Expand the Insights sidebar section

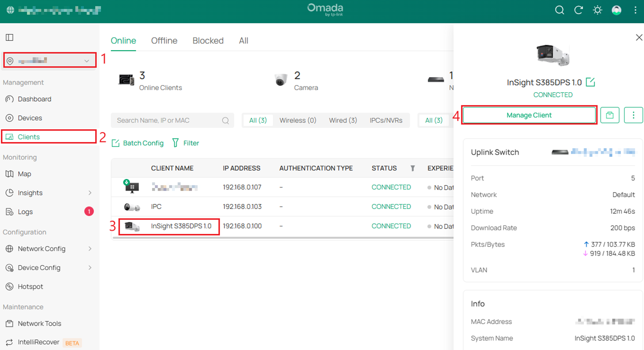tap(30, 193)
